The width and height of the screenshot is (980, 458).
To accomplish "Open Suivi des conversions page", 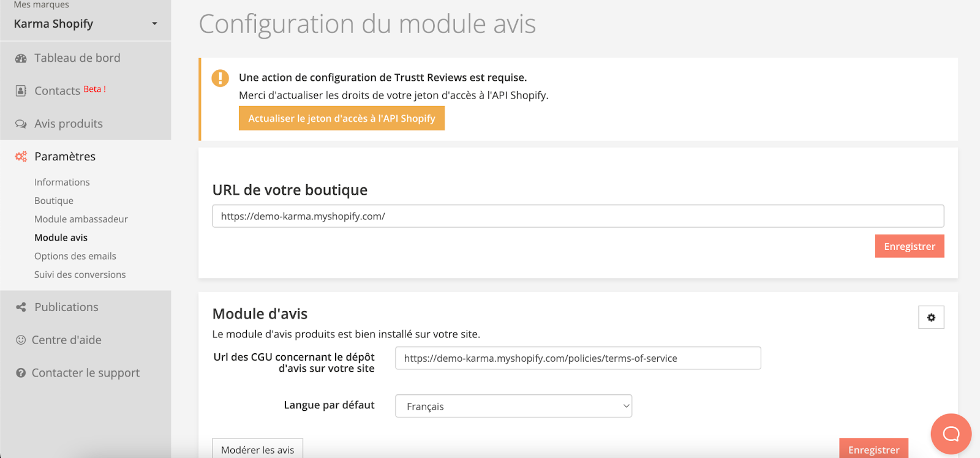I will [80, 275].
